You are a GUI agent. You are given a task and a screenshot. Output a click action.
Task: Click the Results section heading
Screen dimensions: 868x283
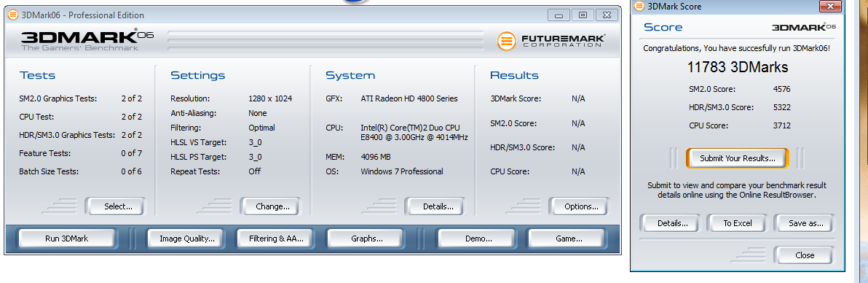(x=514, y=75)
